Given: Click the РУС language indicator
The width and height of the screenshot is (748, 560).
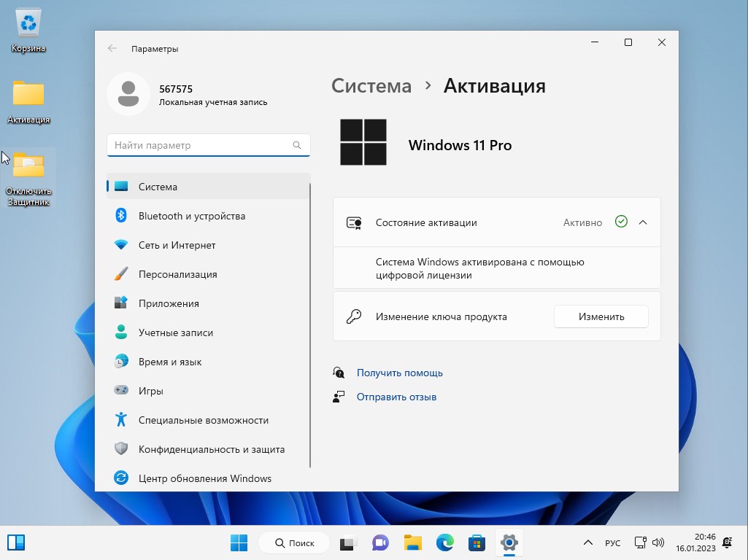Looking at the screenshot, I should click(612, 542).
